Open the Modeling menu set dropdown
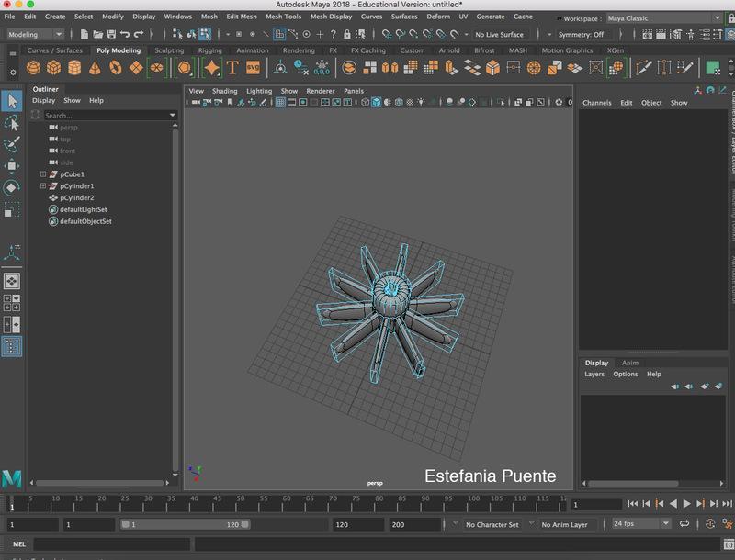 (35, 35)
